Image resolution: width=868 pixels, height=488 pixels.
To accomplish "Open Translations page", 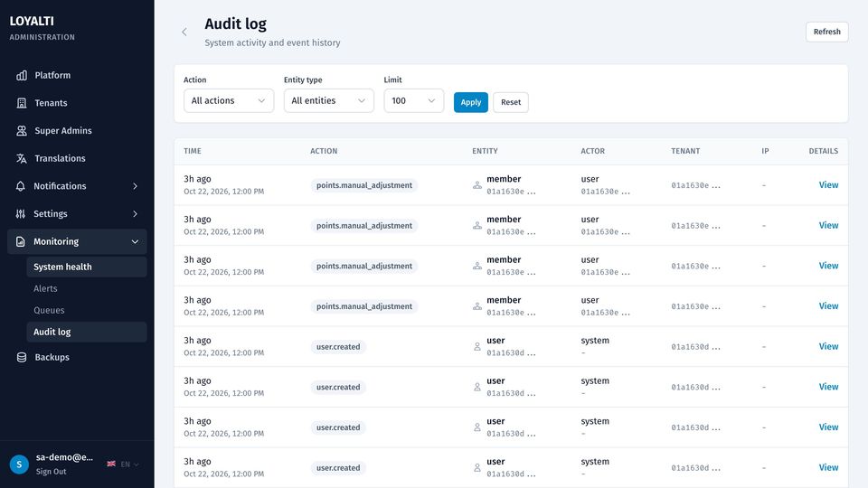I will pos(77,158).
